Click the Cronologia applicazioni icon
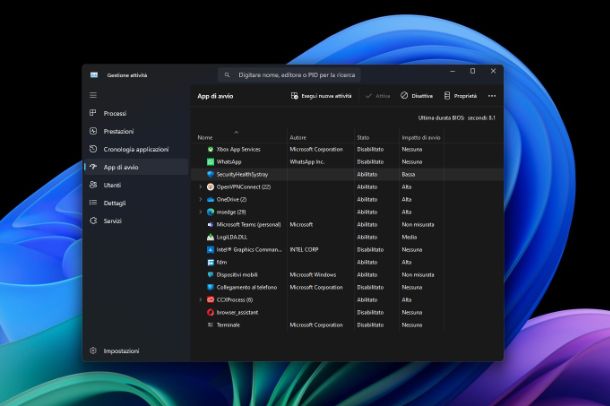This screenshot has width=610, height=406. pos(93,149)
